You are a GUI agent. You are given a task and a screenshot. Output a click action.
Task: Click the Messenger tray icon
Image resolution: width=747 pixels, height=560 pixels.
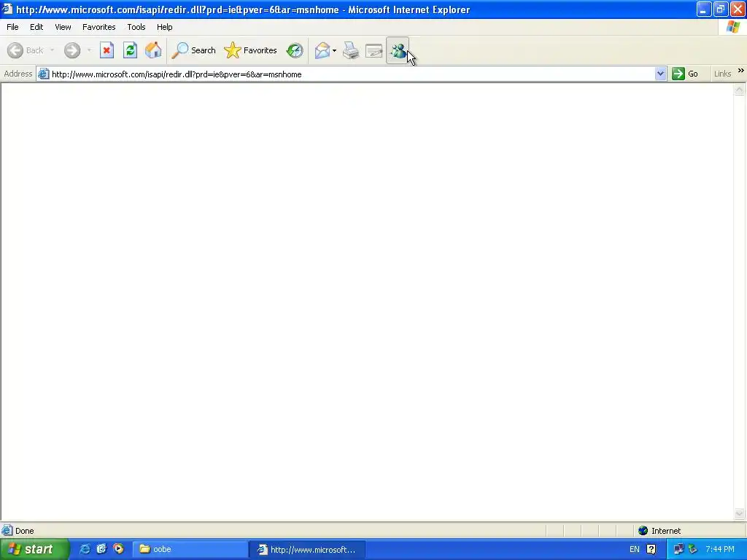point(693,550)
